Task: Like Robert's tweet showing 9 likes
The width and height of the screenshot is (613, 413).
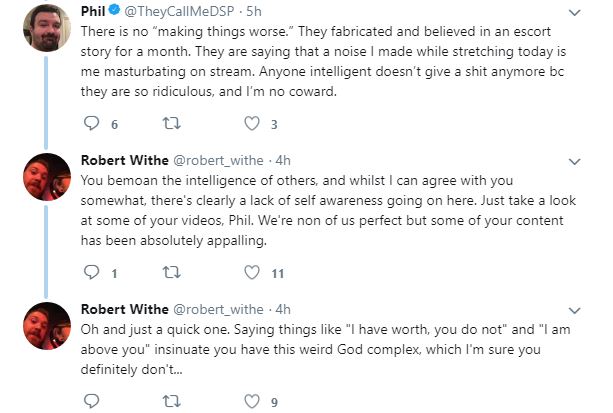Action: (252, 401)
